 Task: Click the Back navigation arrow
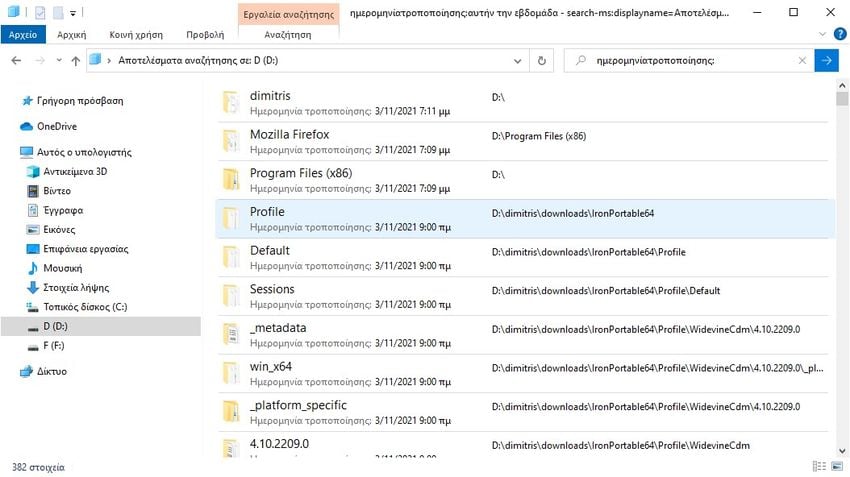coord(16,60)
